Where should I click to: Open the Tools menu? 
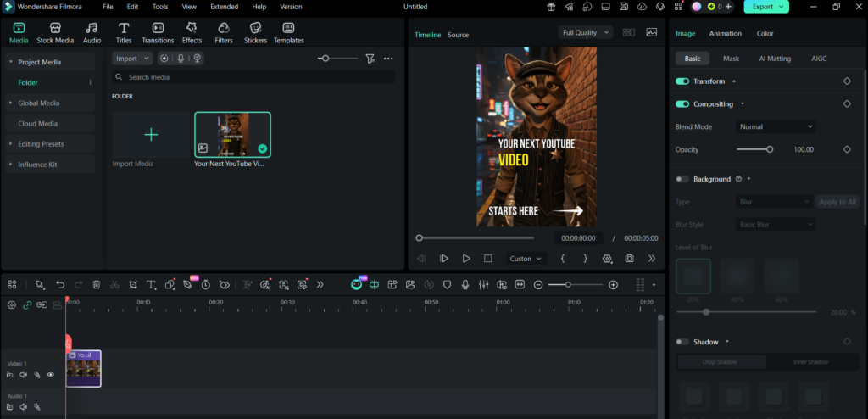160,7
